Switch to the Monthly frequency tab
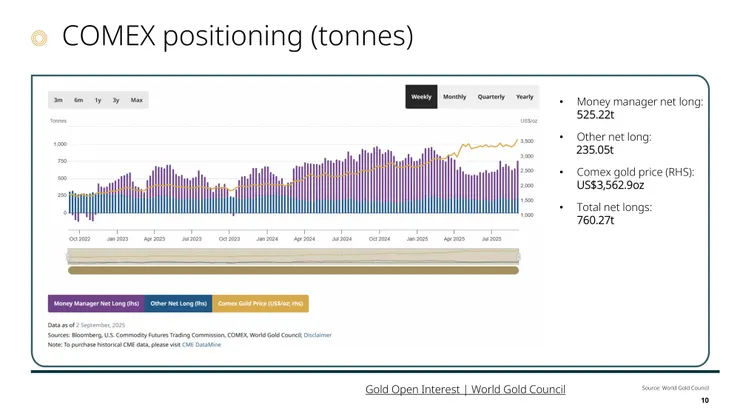The width and height of the screenshot is (740, 416). click(454, 97)
